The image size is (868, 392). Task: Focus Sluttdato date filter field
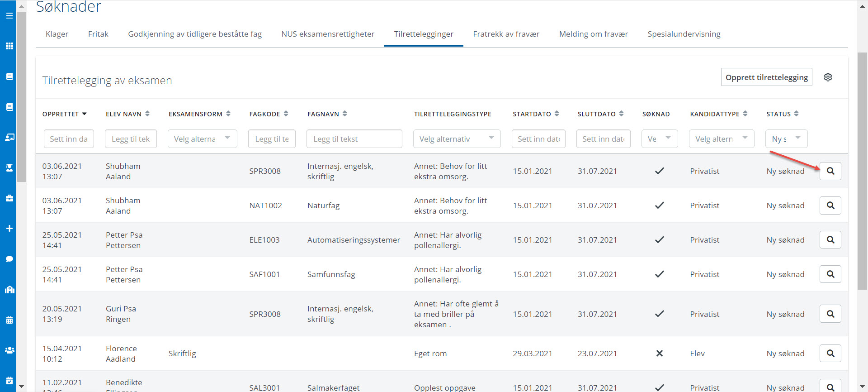click(x=603, y=139)
